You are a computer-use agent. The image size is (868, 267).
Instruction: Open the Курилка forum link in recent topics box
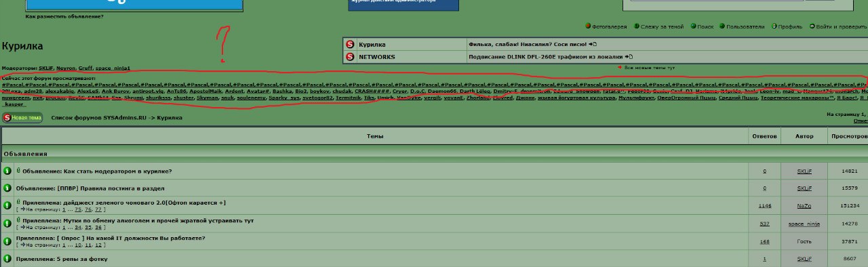coord(372,44)
